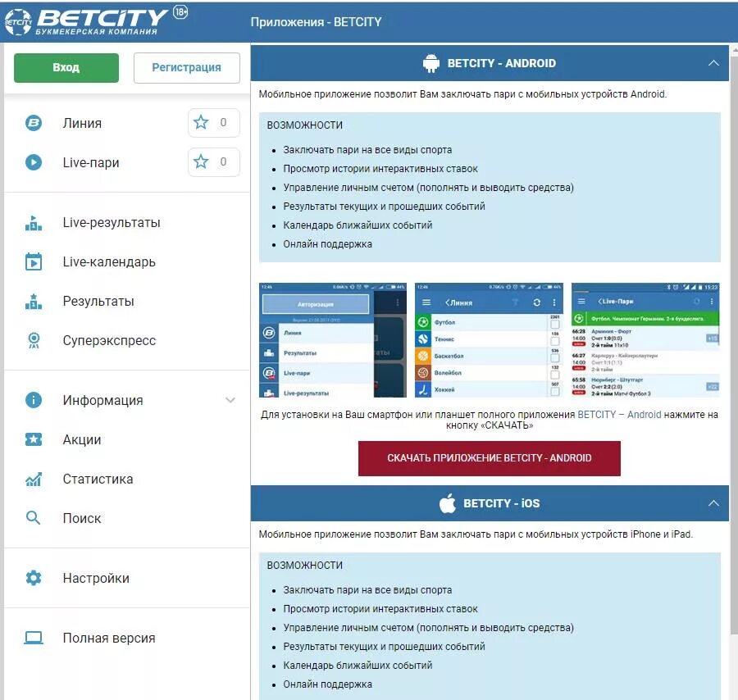Click the Live-пари play icon

pyautogui.click(x=34, y=162)
